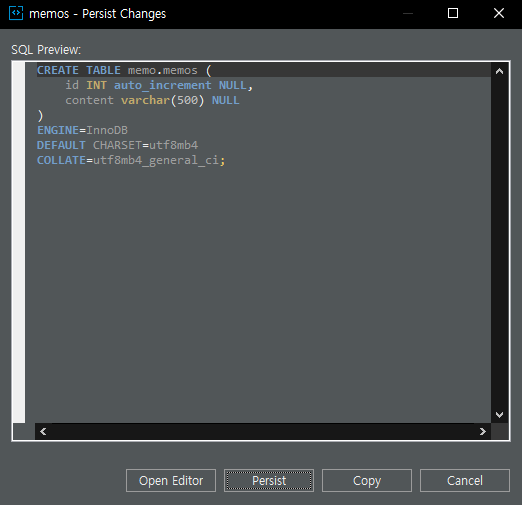Click the Persist button
This screenshot has height=505, width=522.
pos(269,480)
